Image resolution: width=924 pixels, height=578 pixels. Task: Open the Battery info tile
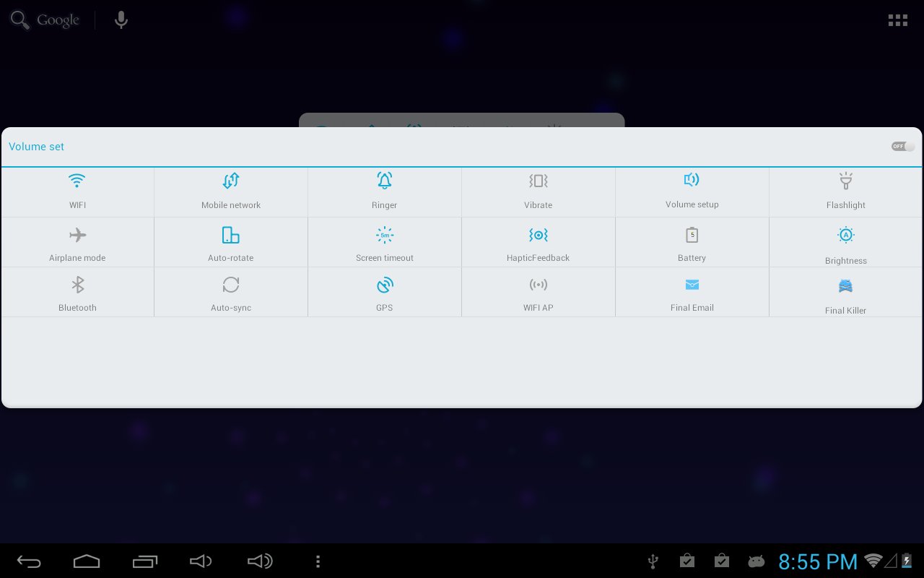tap(692, 243)
